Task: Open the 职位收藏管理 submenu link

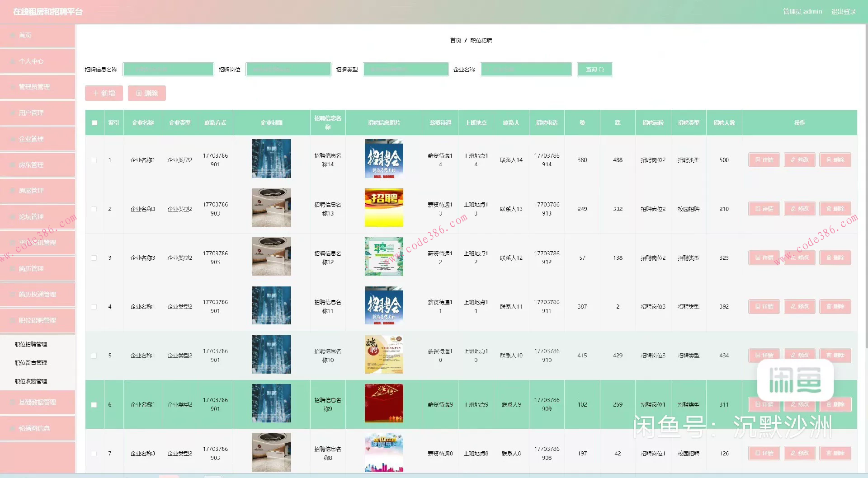Action: point(31,381)
